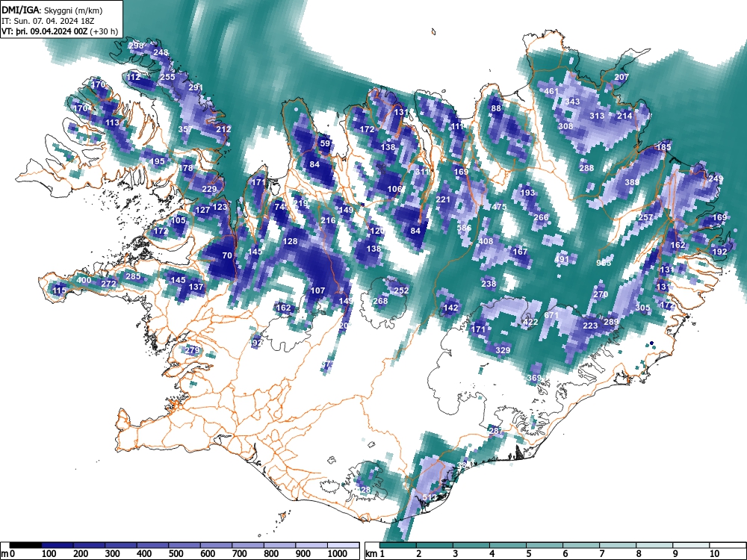
Task: Click the map value 59
Action: click(x=325, y=143)
